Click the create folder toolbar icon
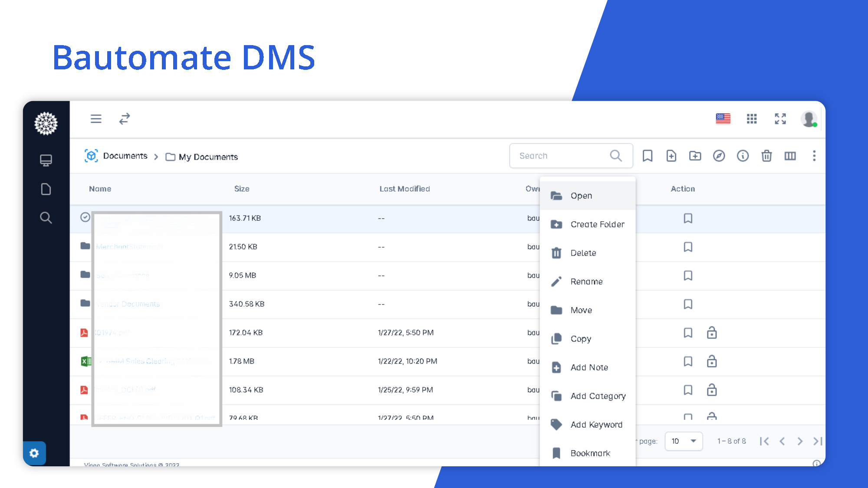This screenshot has height=488, width=868. pyautogui.click(x=695, y=156)
